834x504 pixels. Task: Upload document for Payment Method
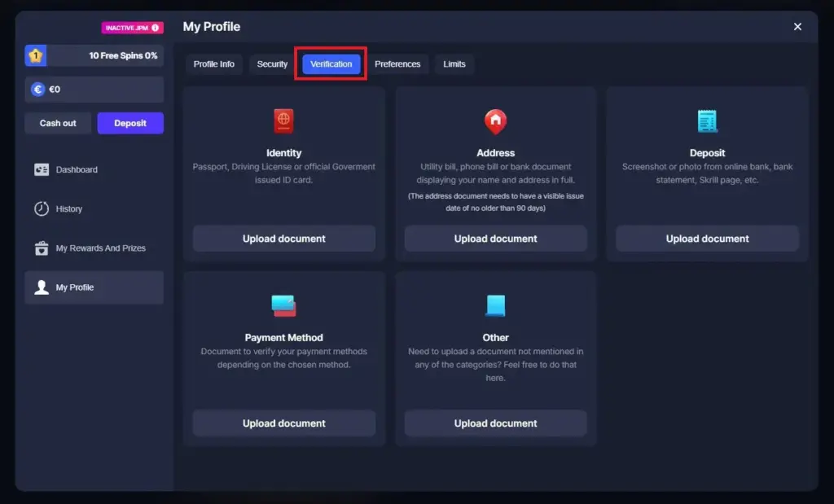coord(284,423)
